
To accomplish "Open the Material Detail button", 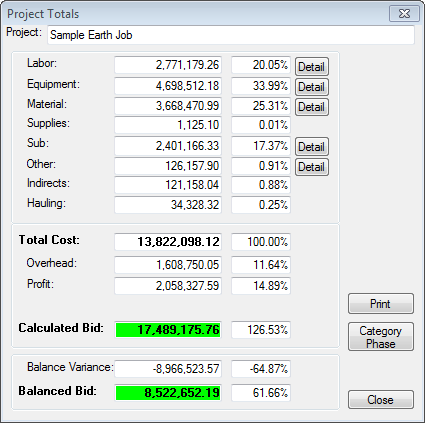I will [x=312, y=107].
